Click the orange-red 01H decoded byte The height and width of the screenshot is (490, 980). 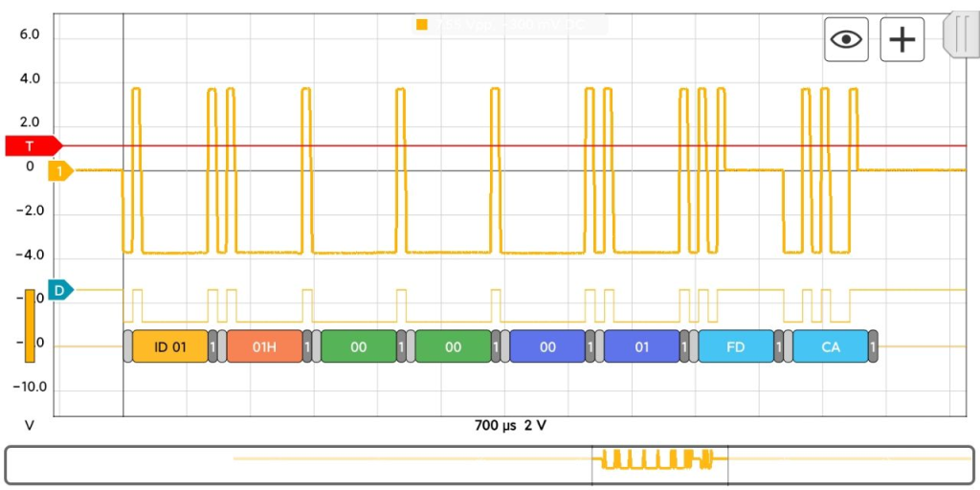(264, 346)
